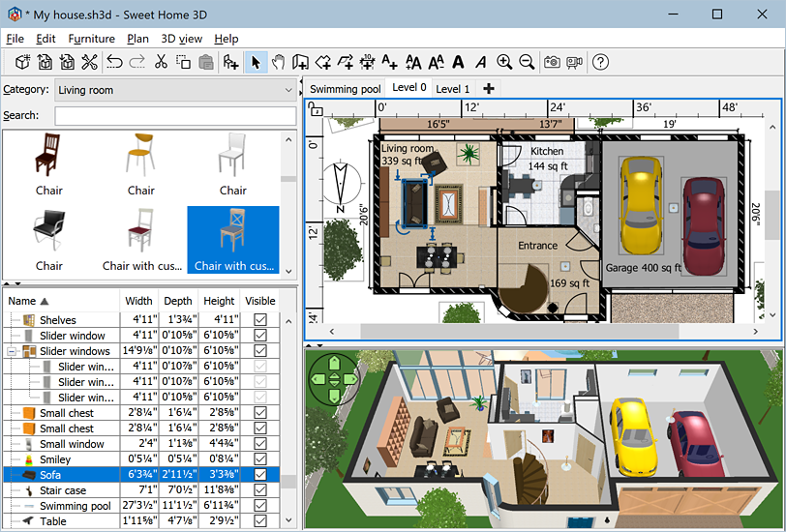
Task: Click the Cut scissors icon
Action: (161, 63)
